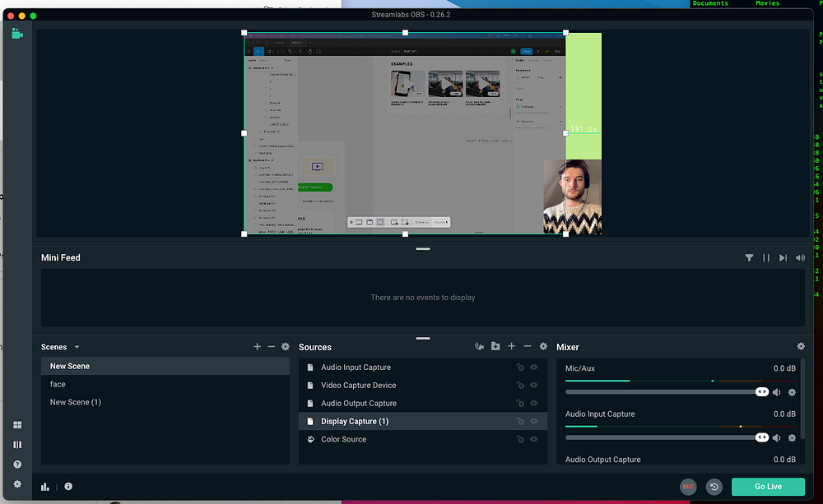The height and width of the screenshot is (504, 823).
Task: Open Audio Input Capture mixer settings gear
Action: pos(792,437)
